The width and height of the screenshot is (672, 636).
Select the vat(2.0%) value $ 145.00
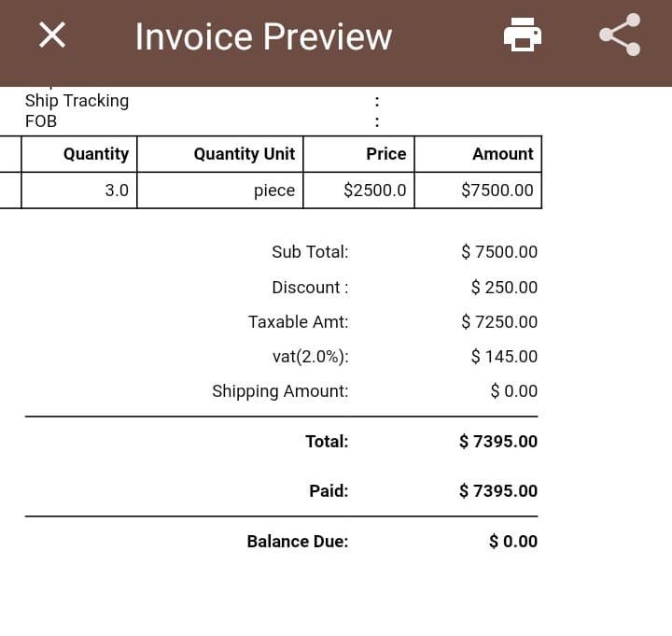tap(504, 357)
